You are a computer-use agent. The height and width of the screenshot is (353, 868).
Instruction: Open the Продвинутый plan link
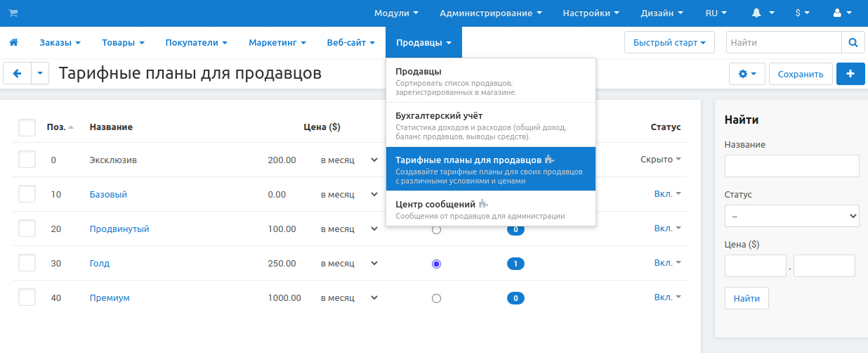119,229
